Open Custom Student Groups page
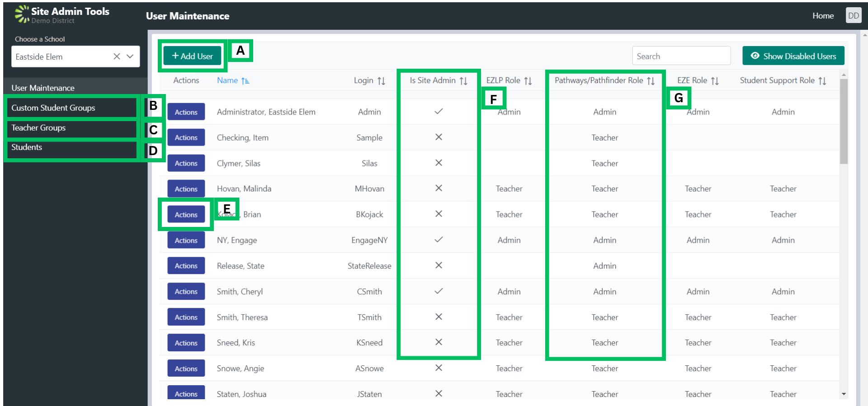The image size is (868, 406). click(x=53, y=108)
